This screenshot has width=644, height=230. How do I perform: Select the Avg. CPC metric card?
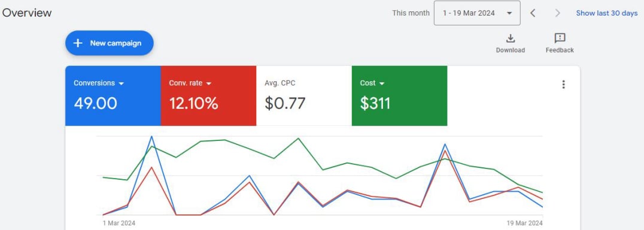click(x=304, y=96)
